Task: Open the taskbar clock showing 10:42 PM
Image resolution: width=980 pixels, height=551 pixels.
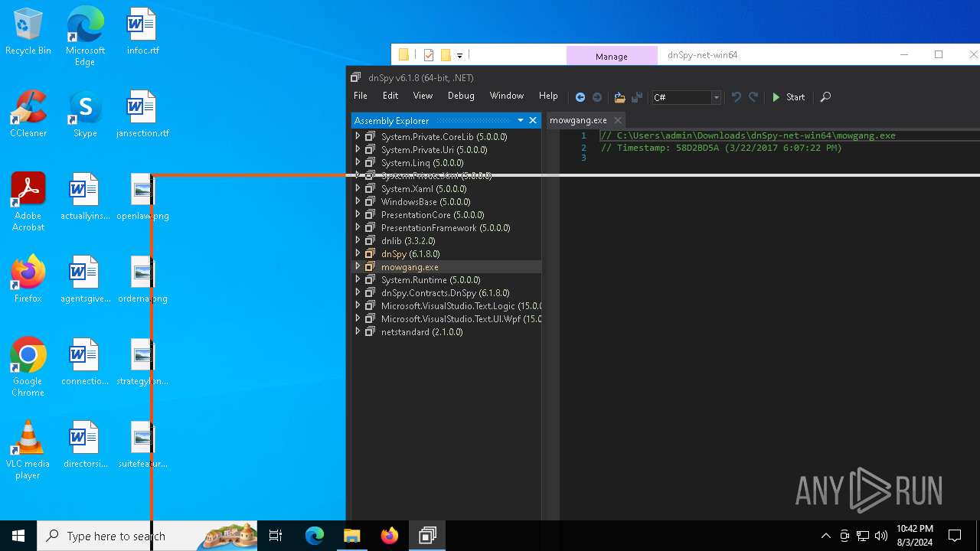Action: 915,536
